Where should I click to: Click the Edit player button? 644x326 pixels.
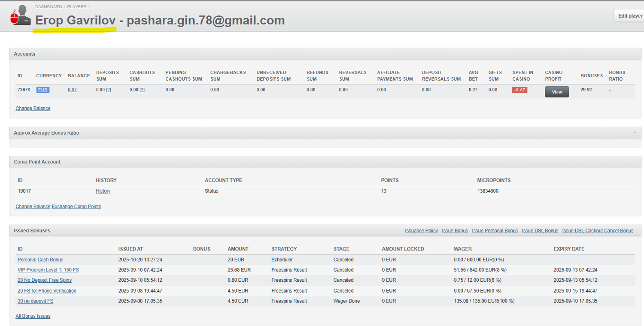(x=630, y=16)
